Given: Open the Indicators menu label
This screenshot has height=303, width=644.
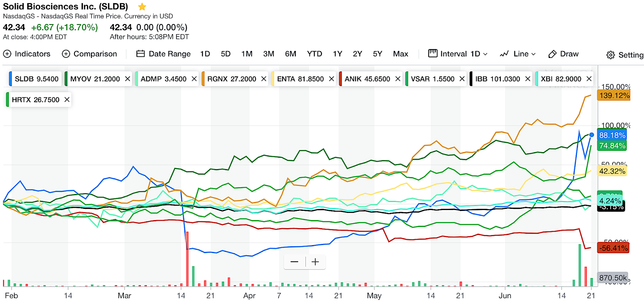Looking at the screenshot, I should [x=33, y=54].
